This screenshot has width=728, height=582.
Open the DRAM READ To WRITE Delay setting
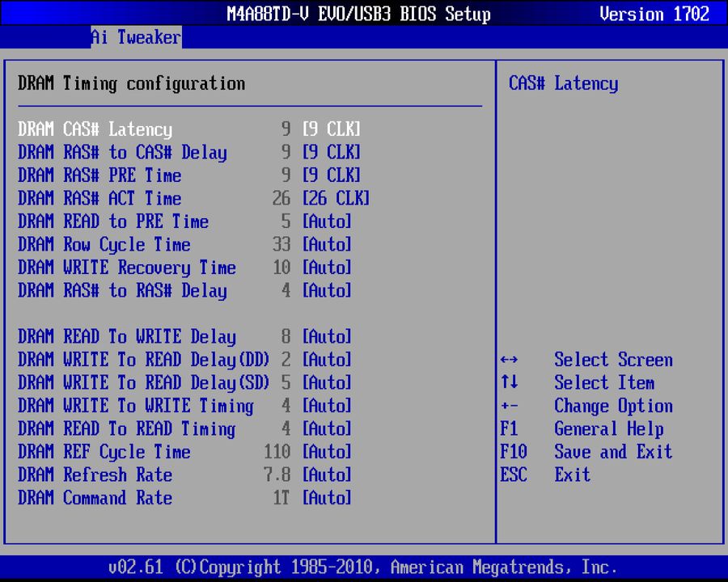pos(125,337)
